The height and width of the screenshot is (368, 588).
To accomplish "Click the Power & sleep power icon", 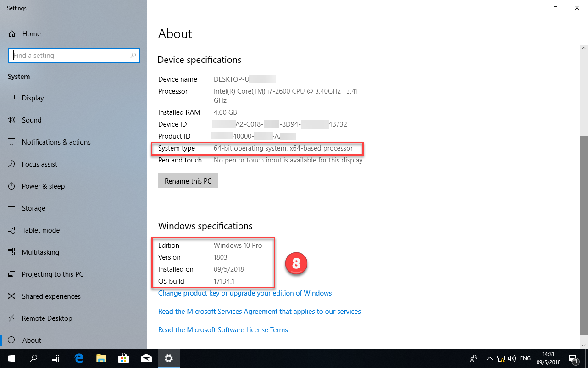I will click(x=12, y=186).
